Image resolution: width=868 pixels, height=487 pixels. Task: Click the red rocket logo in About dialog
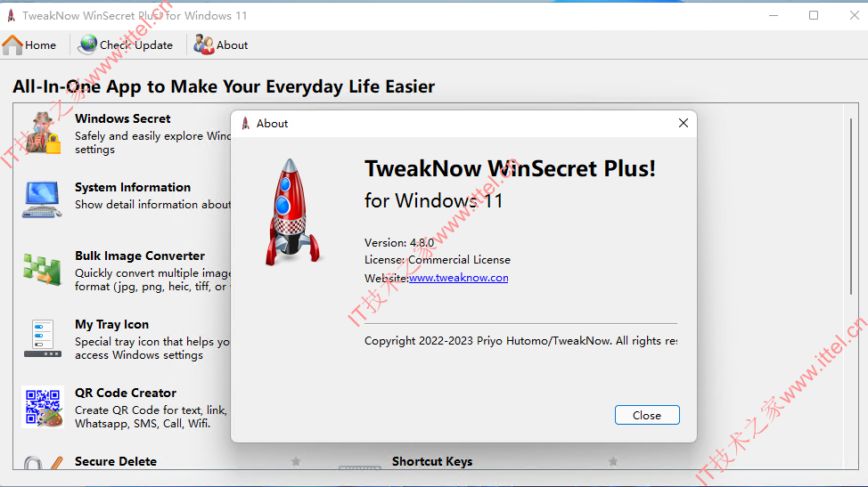pos(291,212)
